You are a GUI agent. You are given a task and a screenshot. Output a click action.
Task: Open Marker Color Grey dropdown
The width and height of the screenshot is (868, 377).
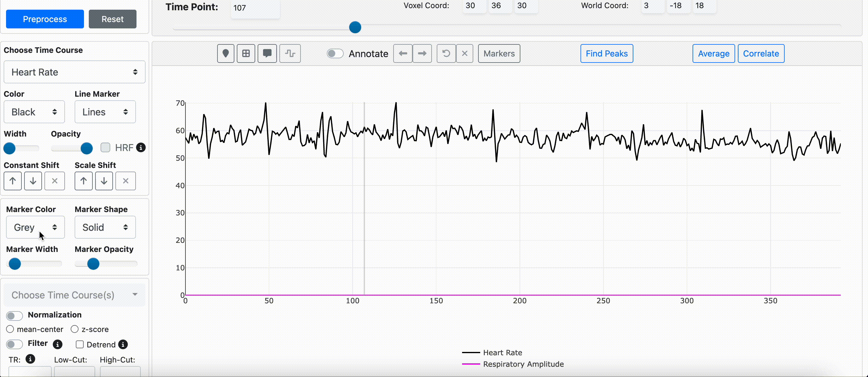tap(35, 227)
